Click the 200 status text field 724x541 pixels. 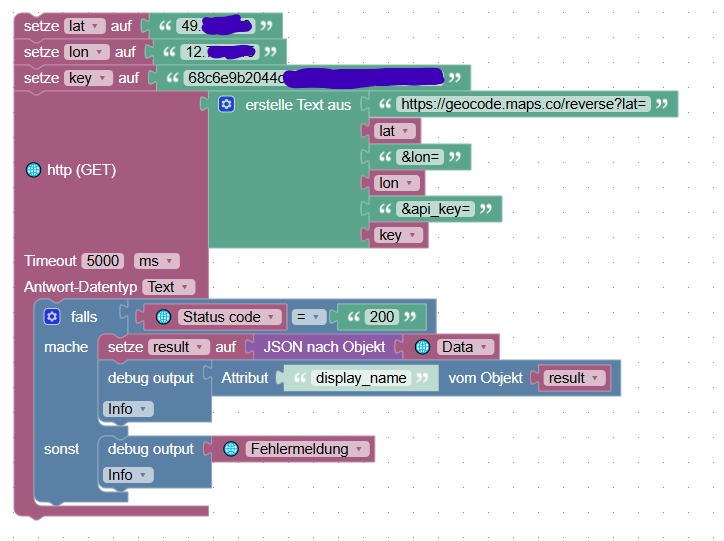(381, 317)
